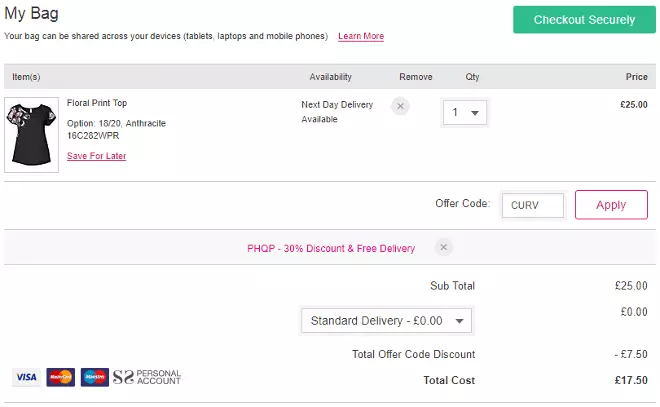660x407 pixels.
Task: Open the quantity dropdown
Action: (465, 113)
